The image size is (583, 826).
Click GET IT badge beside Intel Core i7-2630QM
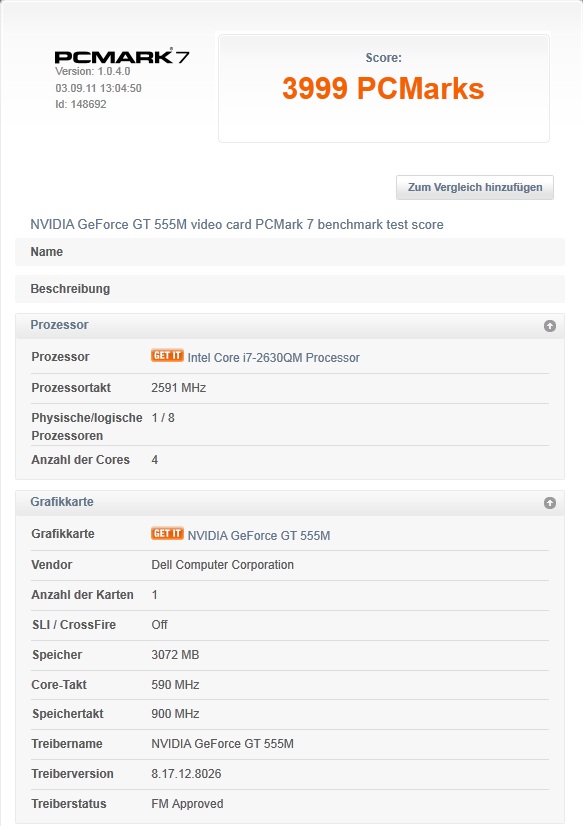click(167, 356)
